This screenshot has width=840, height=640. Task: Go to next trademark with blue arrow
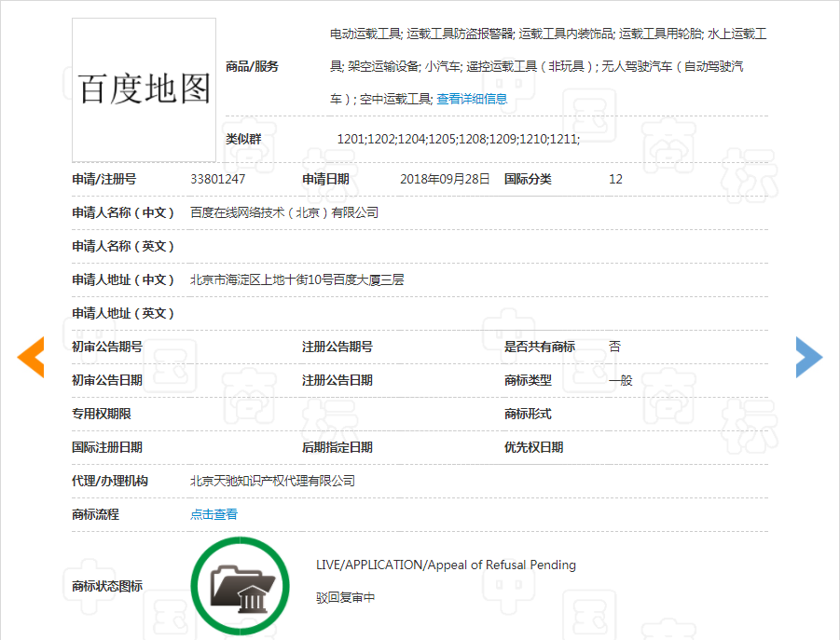point(809,357)
